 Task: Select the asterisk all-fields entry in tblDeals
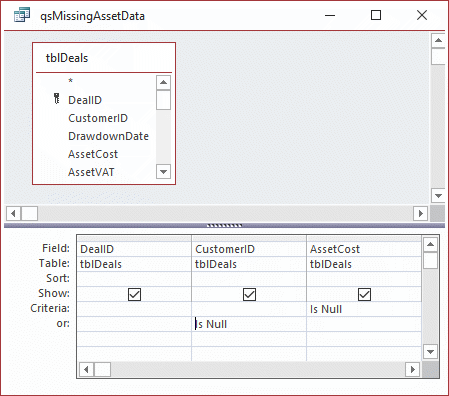(70, 81)
